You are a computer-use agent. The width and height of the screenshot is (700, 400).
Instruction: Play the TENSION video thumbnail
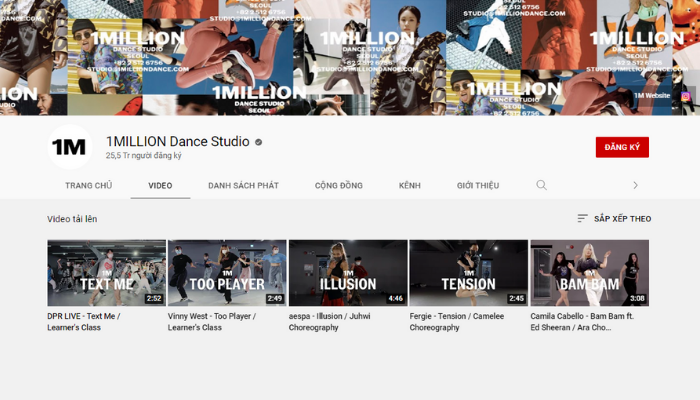(469, 273)
